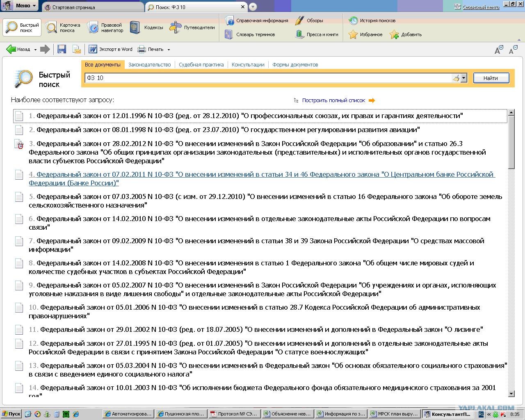Switch to Консультации filter
Viewport: 525px width, 420px height.
248,64
